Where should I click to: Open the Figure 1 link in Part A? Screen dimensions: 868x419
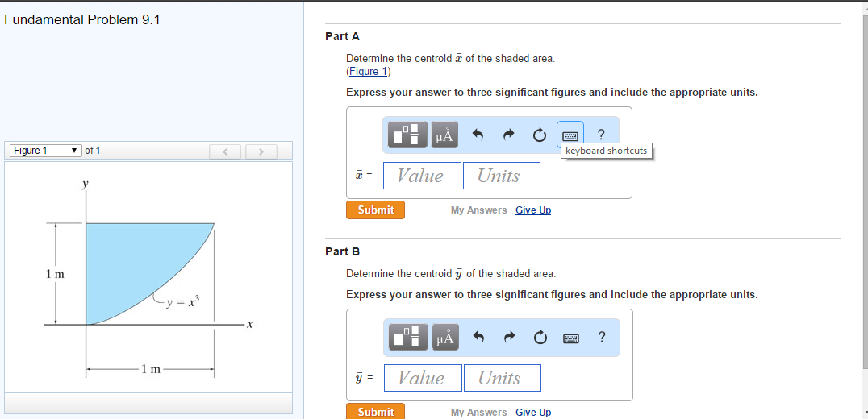point(369,71)
